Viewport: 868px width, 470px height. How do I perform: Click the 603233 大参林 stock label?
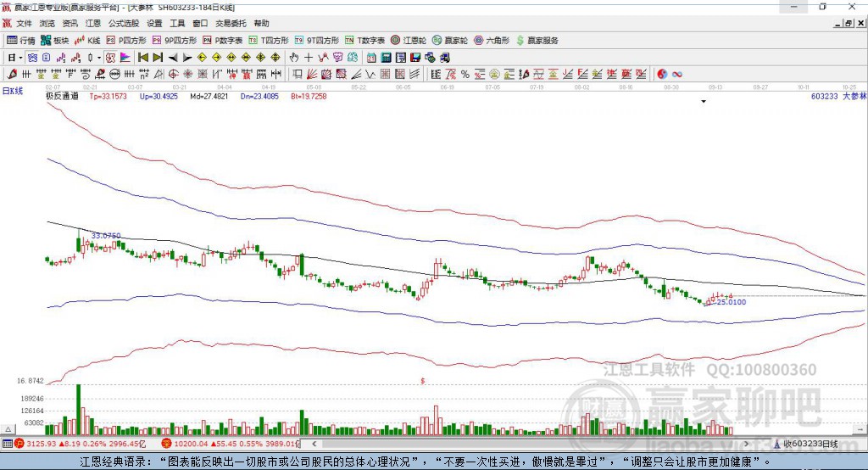[x=838, y=96]
